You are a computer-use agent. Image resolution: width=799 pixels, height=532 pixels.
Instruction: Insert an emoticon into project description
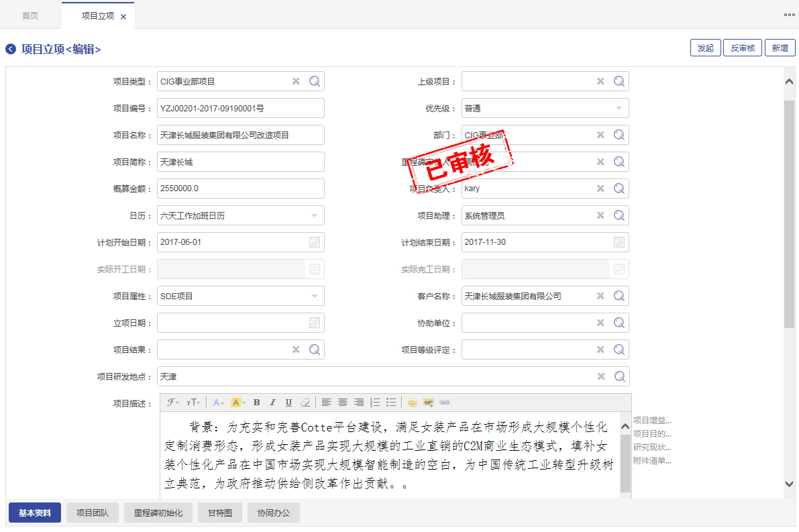pos(412,403)
